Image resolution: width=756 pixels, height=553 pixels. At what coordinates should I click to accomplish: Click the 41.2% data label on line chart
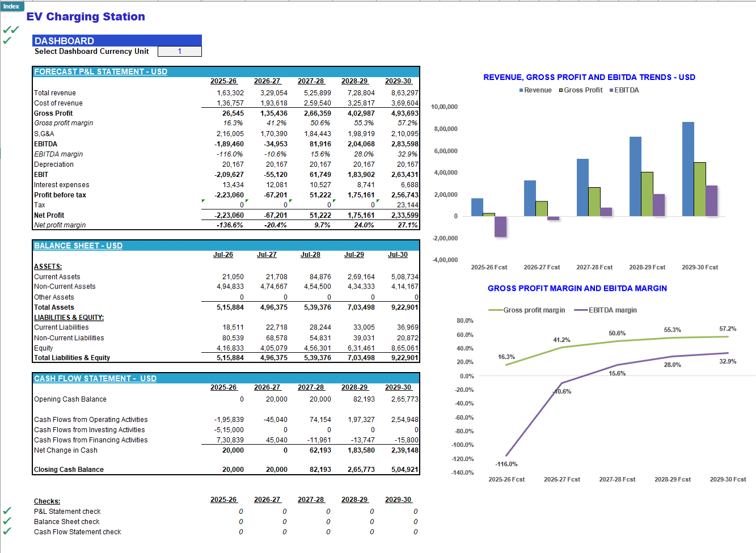pos(561,340)
